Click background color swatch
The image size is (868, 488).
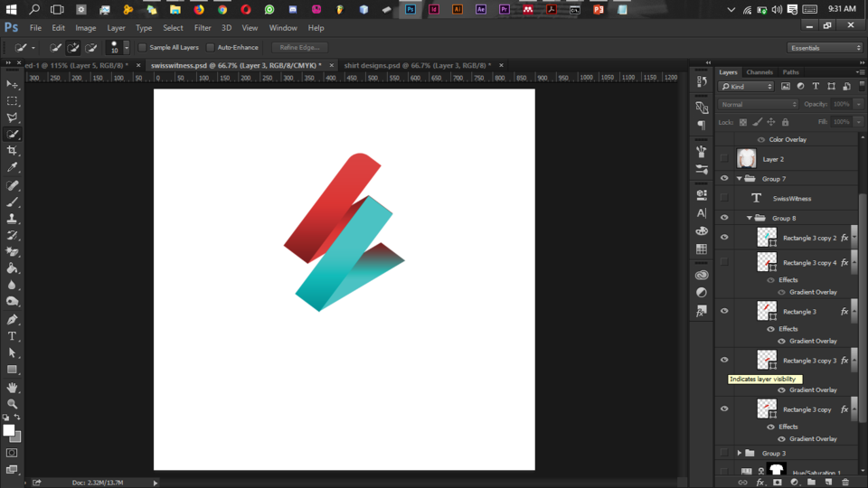pos(17,439)
